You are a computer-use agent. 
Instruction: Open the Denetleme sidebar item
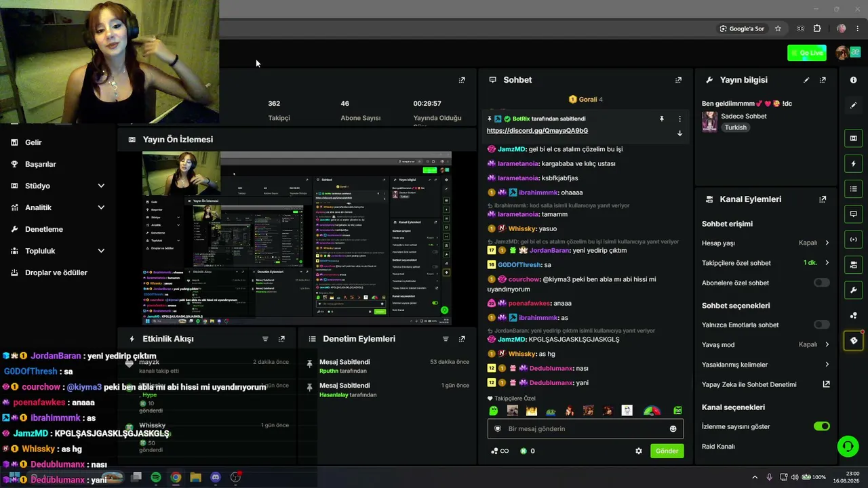43,229
